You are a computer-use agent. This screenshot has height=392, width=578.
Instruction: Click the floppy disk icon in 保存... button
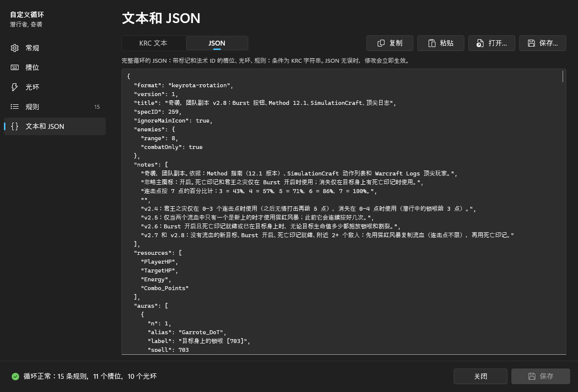click(531, 43)
